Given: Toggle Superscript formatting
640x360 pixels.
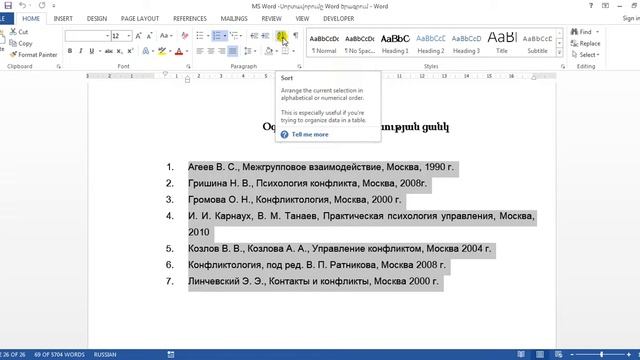Looking at the screenshot, I should click(x=130, y=51).
